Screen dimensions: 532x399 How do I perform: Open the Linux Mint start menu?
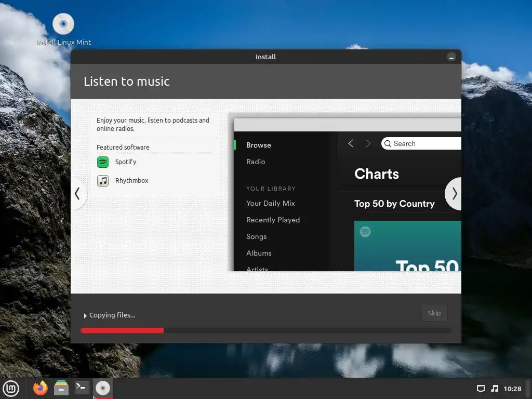pos(11,389)
